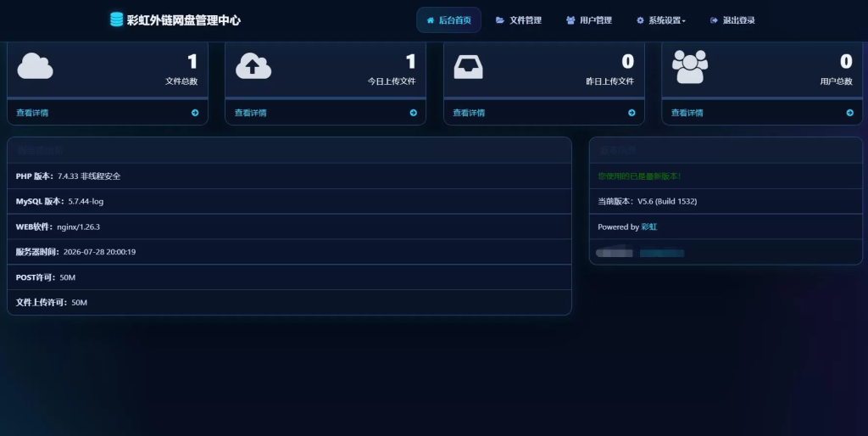The image size is (868, 436).
Task: Select the WEB软件 nginx/1.26.3 row text
Action: click(58, 227)
